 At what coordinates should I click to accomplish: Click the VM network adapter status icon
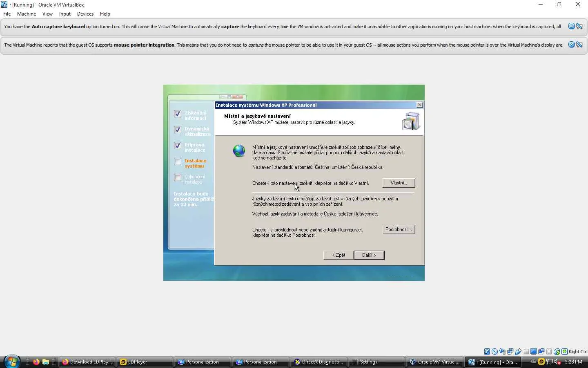[510, 352]
